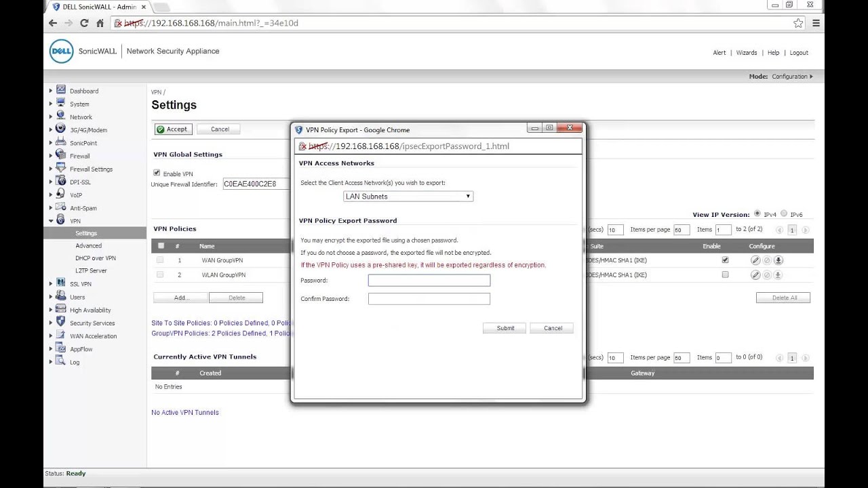The width and height of the screenshot is (868, 488).
Task: Open the High Availability icon
Action: (61, 309)
